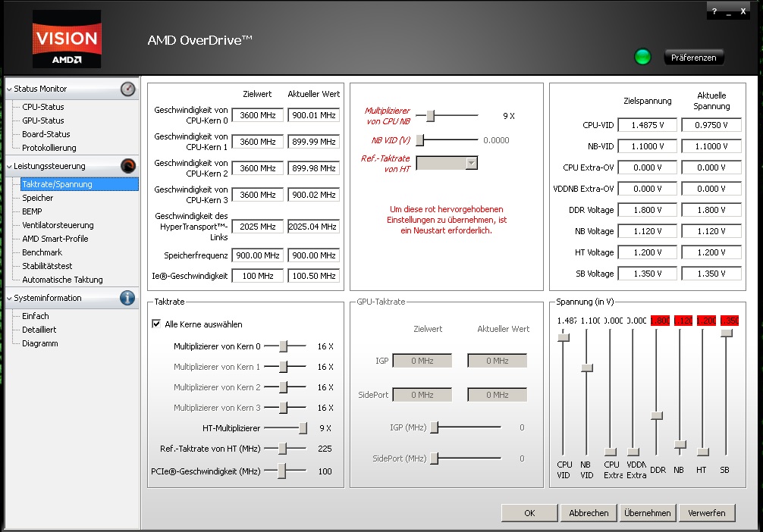Open Ventilatorsteuerung page

coord(58,225)
